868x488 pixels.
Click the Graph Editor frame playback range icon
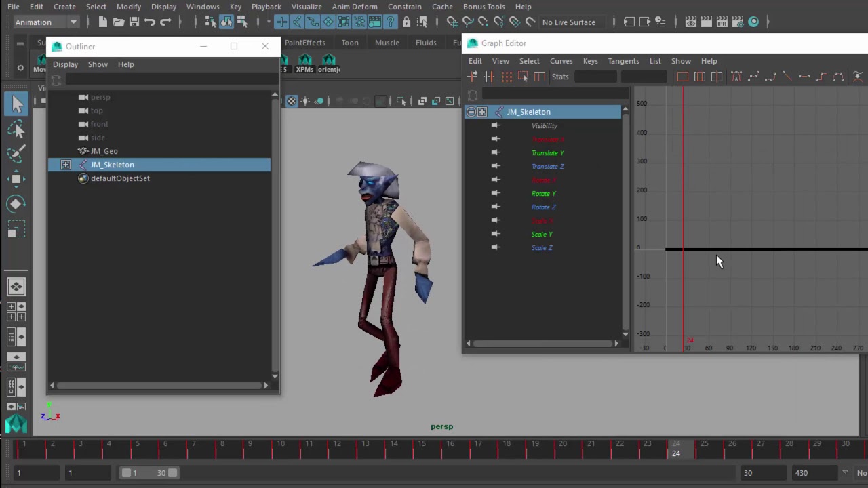tap(700, 77)
